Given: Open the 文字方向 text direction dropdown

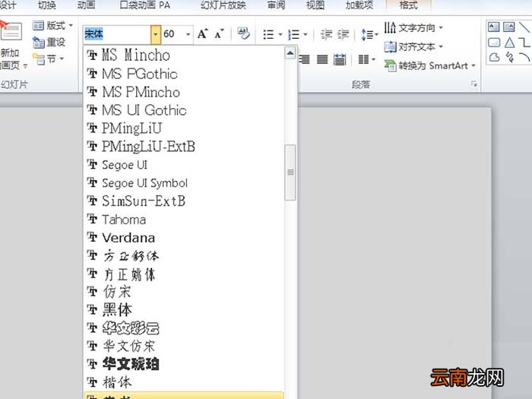Looking at the screenshot, I should pos(414,27).
